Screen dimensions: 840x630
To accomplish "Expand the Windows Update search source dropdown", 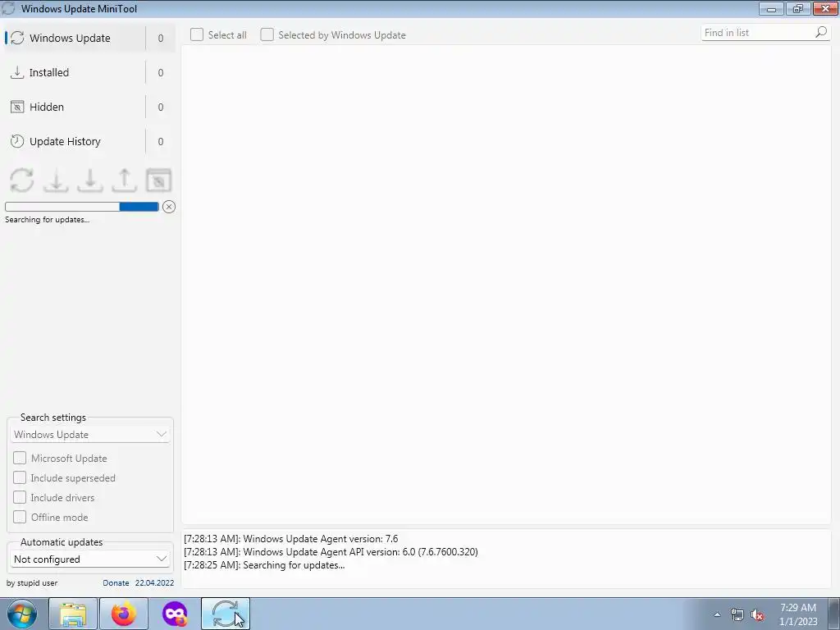I will pyautogui.click(x=90, y=435).
